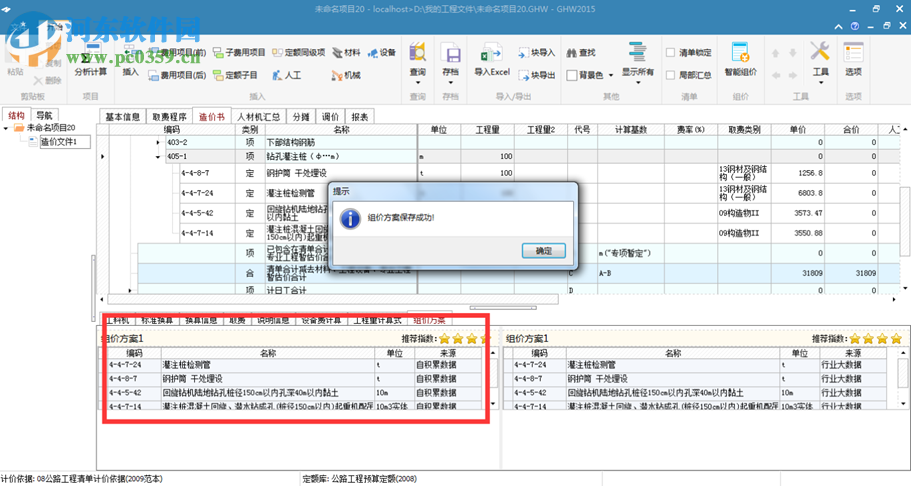The image size is (911, 486).
Task: Collapse the ribbon with the up chevron
Action: pos(838,26)
